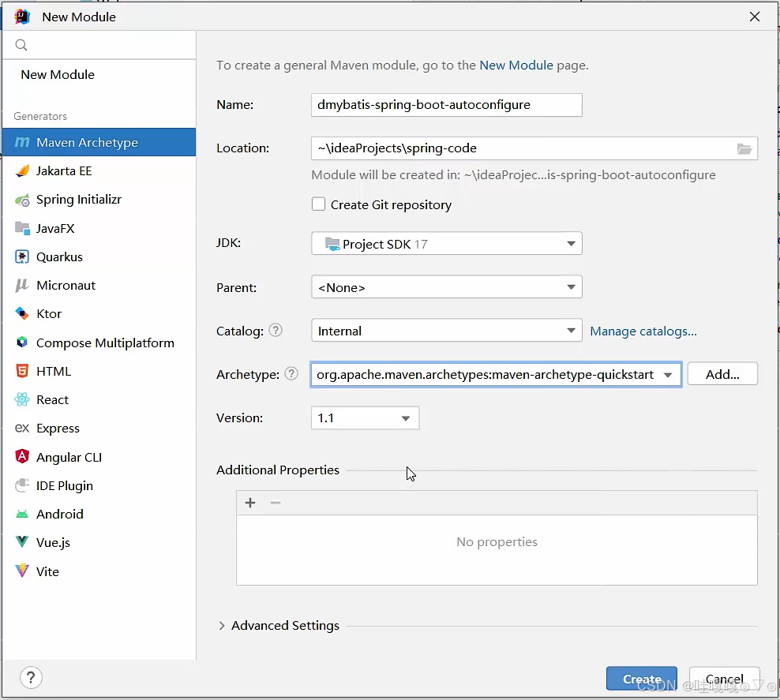Click the Vue.js icon
The height and width of the screenshot is (700, 780).
point(22,542)
